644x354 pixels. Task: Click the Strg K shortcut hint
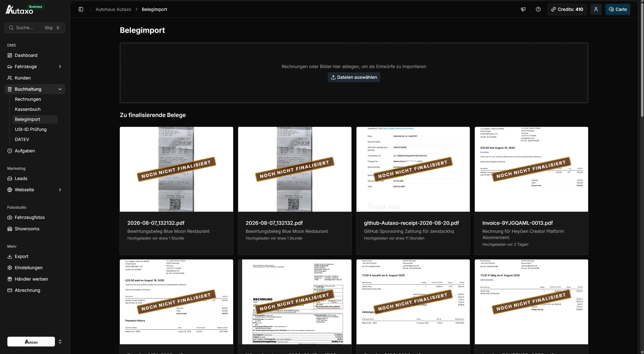click(x=52, y=28)
